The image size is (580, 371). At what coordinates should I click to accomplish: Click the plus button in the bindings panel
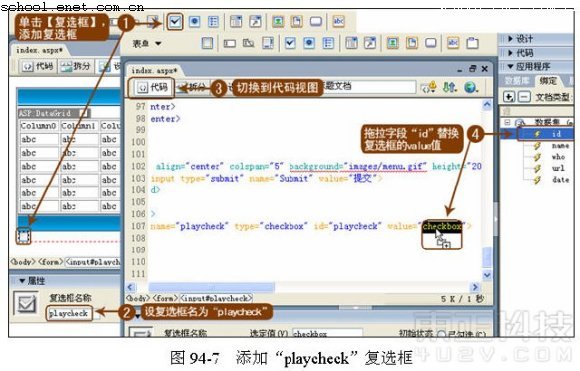tap(509, 97)
